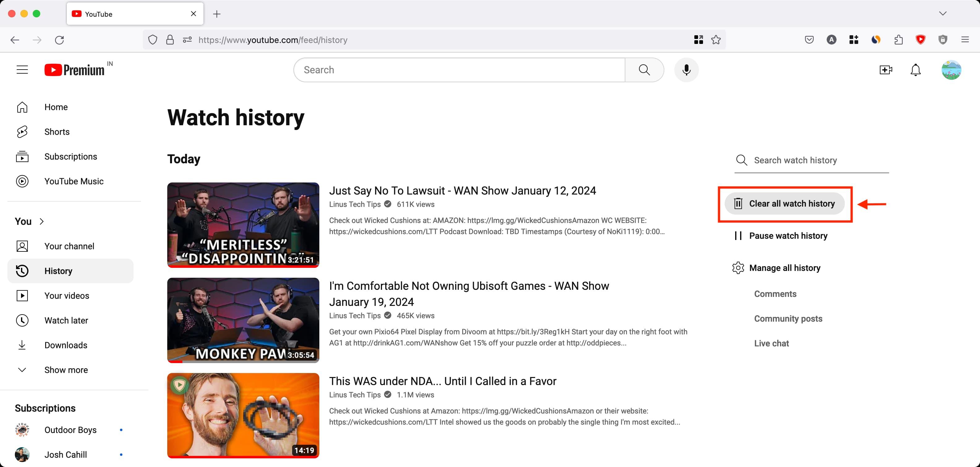The width and height of the screenshot is (980, 467).
Task: Expand the You section chevron
Action: click(x=42, y=221)
